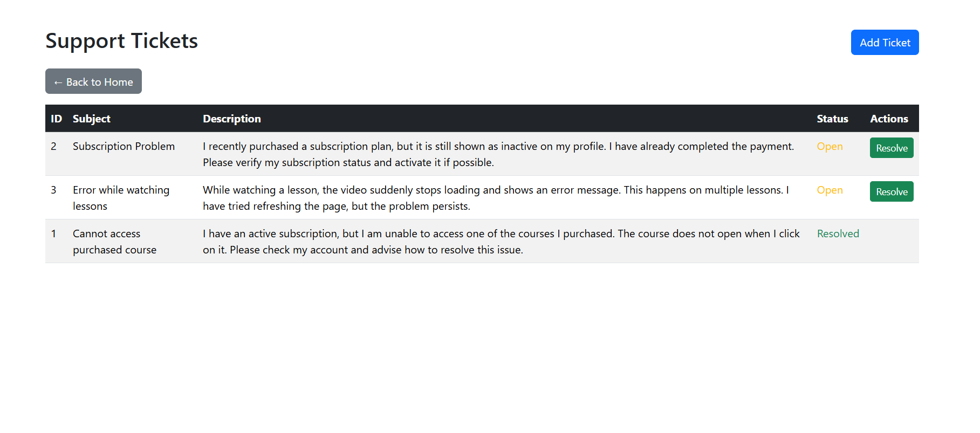Screen dimensions: 980x433
Task: Click the Subject column header
Action: [x=92, y=119]
